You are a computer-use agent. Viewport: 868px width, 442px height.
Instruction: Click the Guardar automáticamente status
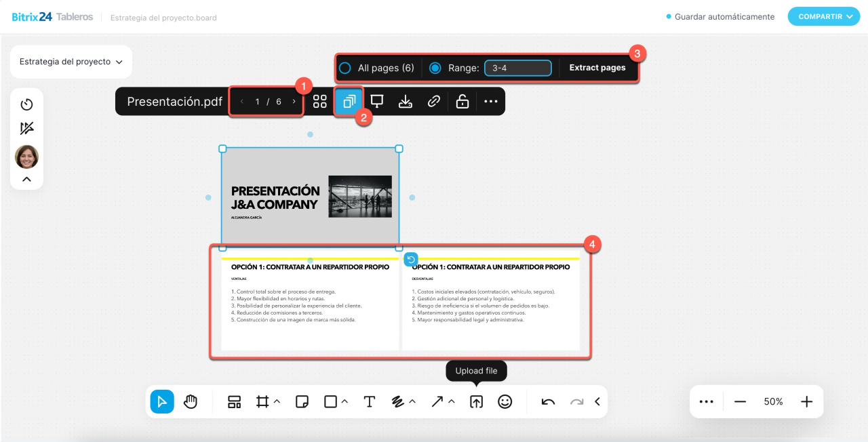point(720,17)
